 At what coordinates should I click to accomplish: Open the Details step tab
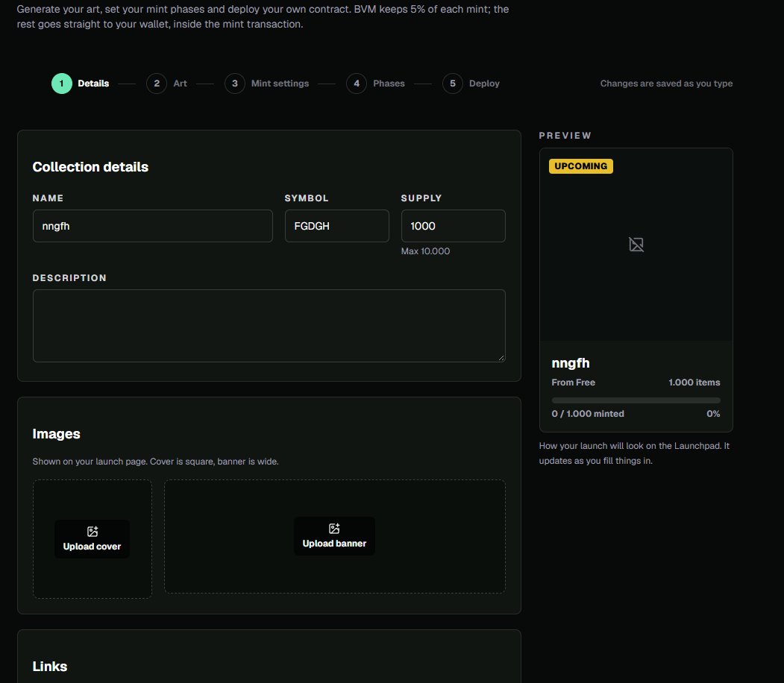click(80, 84)
